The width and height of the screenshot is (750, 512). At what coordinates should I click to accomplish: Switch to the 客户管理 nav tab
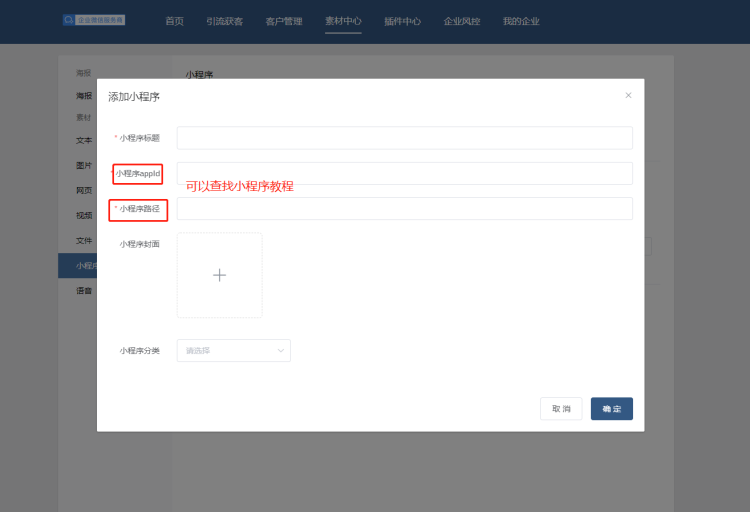coord(284,21)
